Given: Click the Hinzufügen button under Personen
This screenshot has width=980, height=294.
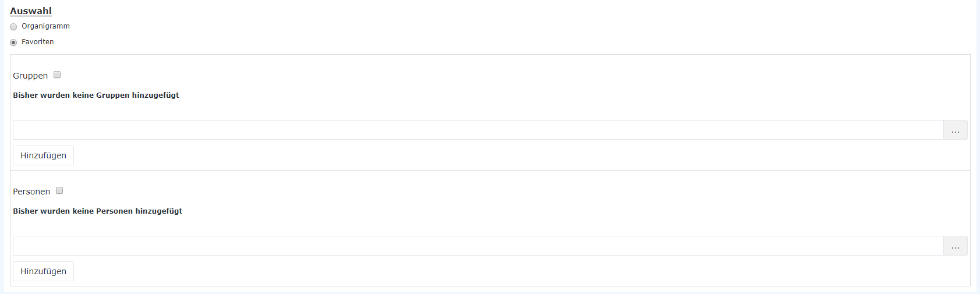Looking at the screenshot, I should coord(43,271).
